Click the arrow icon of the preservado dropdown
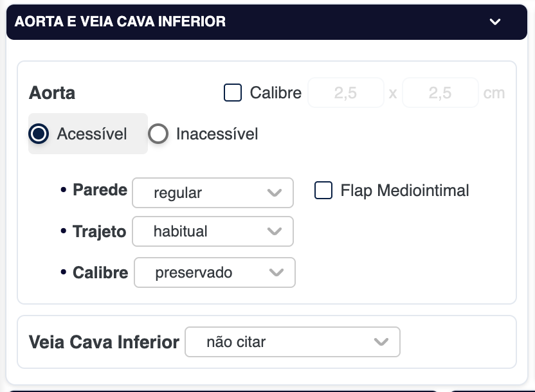 277,272
